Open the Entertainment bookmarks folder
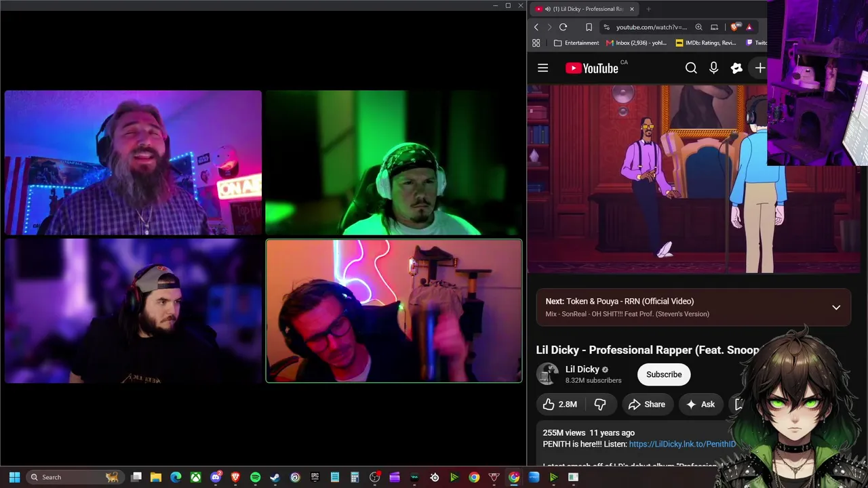The image size is (868, 488). 576,43
